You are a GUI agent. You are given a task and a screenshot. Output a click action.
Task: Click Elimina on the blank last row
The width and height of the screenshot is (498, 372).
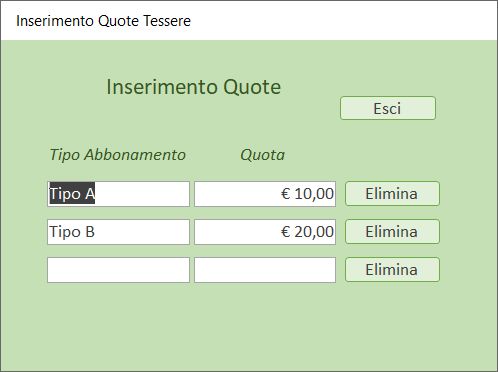click(392, 270)
